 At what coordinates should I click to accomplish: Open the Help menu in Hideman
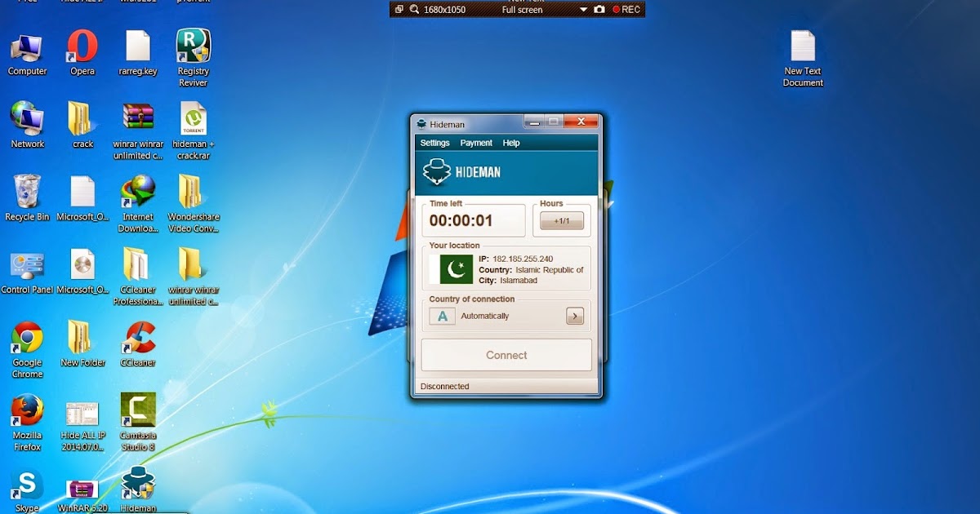pos(511,143)
